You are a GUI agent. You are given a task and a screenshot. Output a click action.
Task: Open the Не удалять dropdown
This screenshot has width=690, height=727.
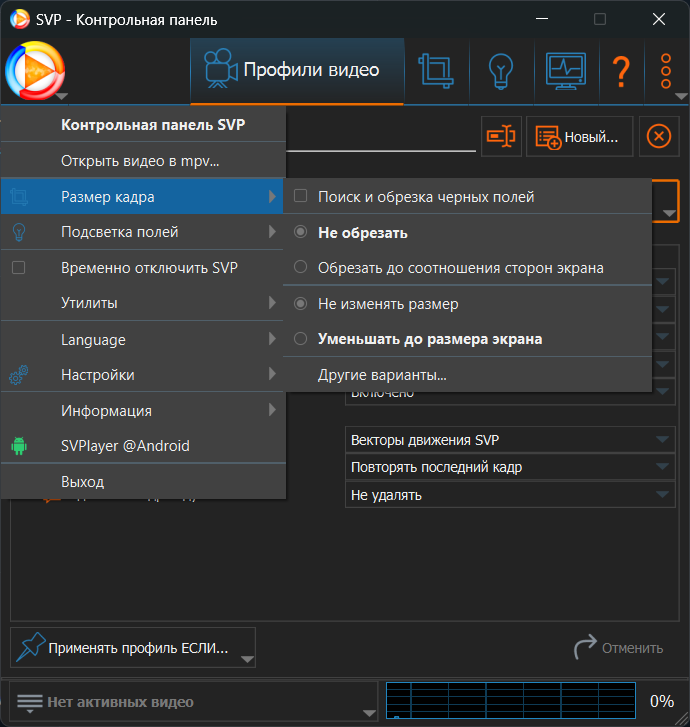(x=510, y=495)
